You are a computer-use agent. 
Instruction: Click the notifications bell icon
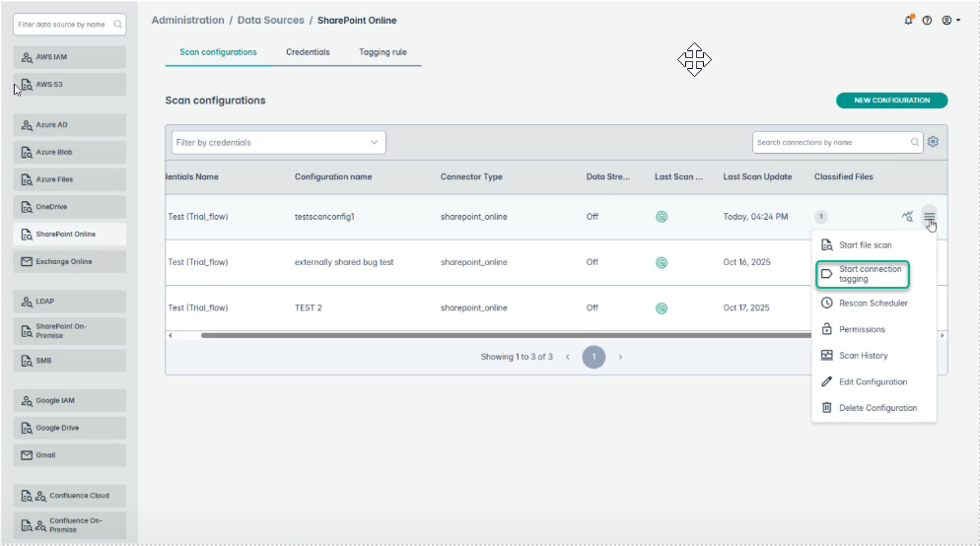pyautogui.click(x=908, y=21)
